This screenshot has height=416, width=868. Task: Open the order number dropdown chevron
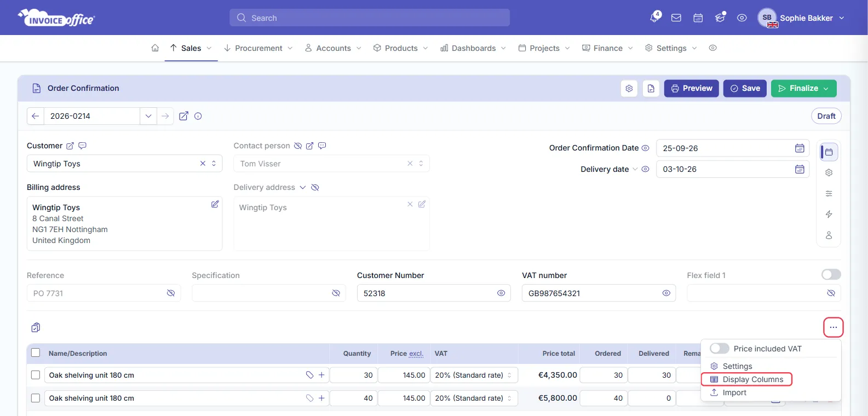pos(148,116)
